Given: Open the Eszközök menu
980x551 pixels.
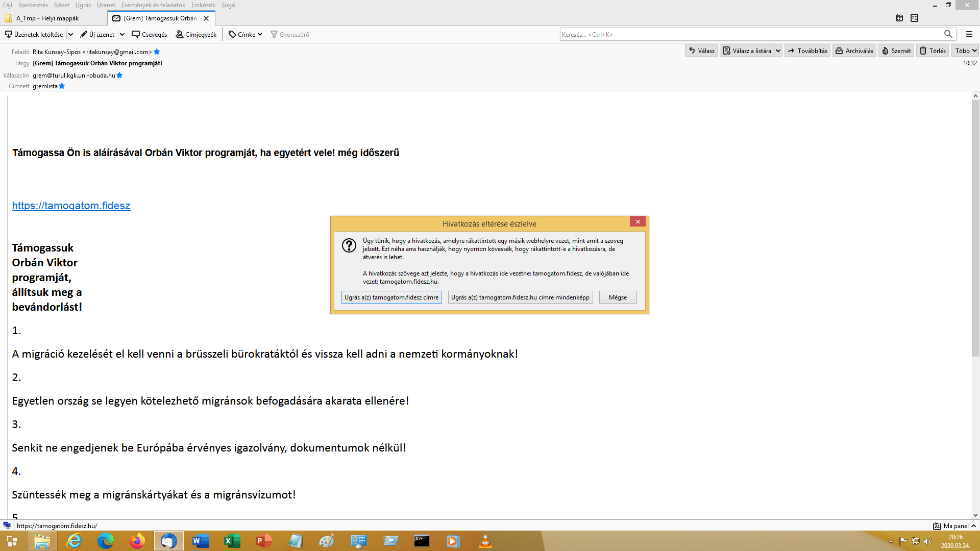Looking at the screenshot, I should click(203, 5).
